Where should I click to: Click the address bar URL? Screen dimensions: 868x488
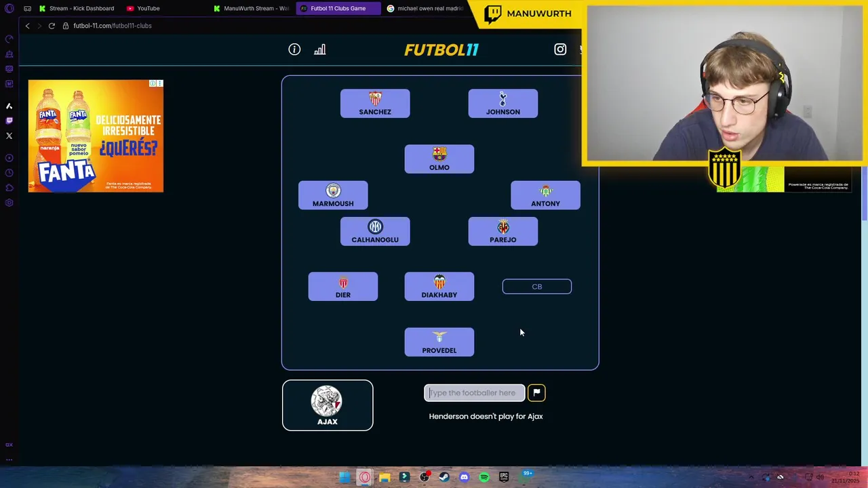113,26
